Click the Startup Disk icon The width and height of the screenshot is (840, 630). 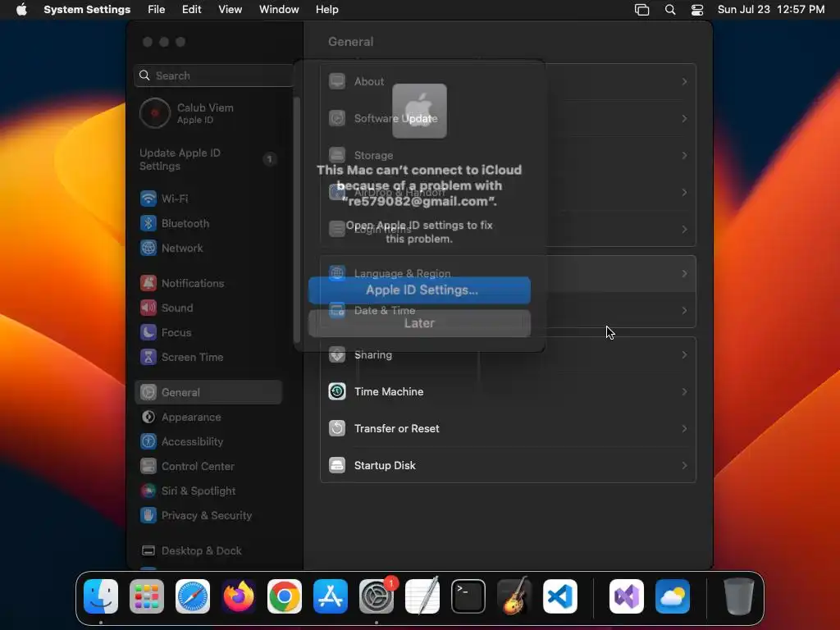tap(337, 466)
